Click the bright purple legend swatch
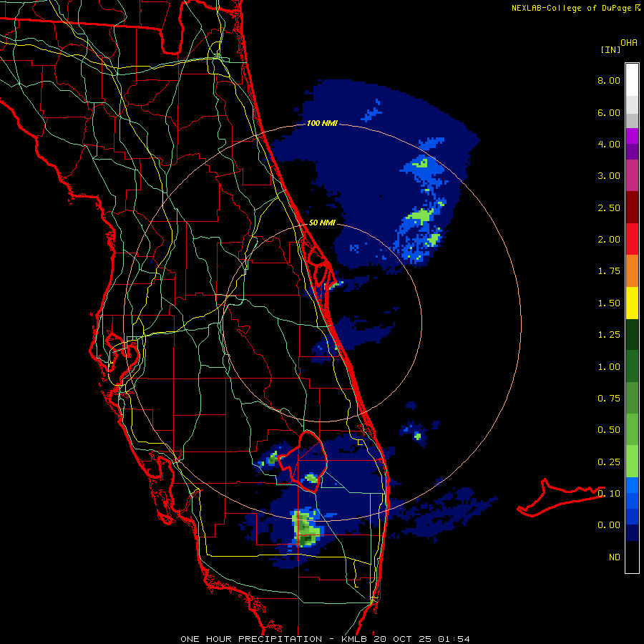Screen dimensions: 644x644 point(632,136)
